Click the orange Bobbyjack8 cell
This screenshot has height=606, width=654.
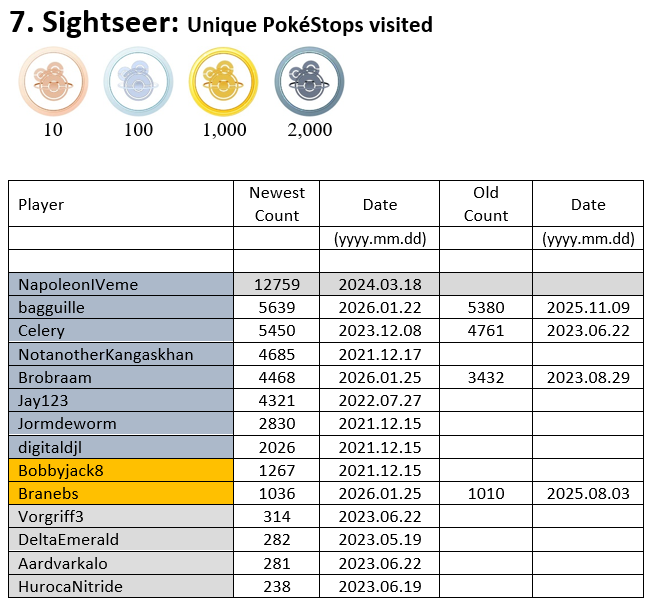[x=121, y=470]
